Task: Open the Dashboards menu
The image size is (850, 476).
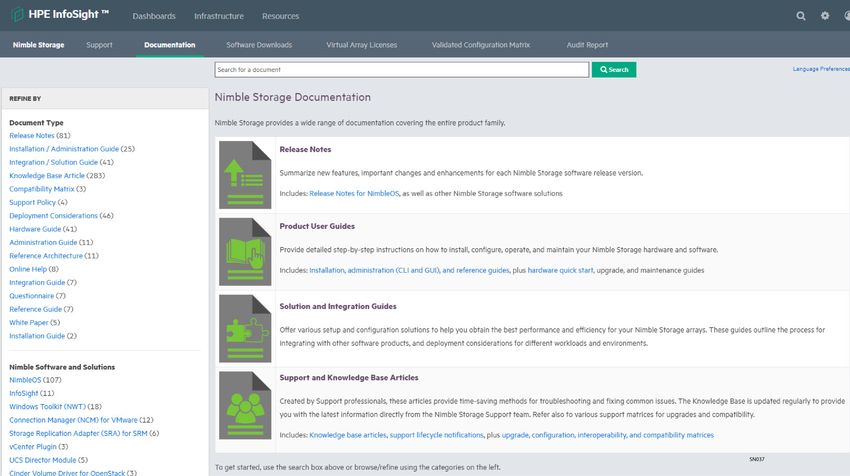Action: (154, 16)
